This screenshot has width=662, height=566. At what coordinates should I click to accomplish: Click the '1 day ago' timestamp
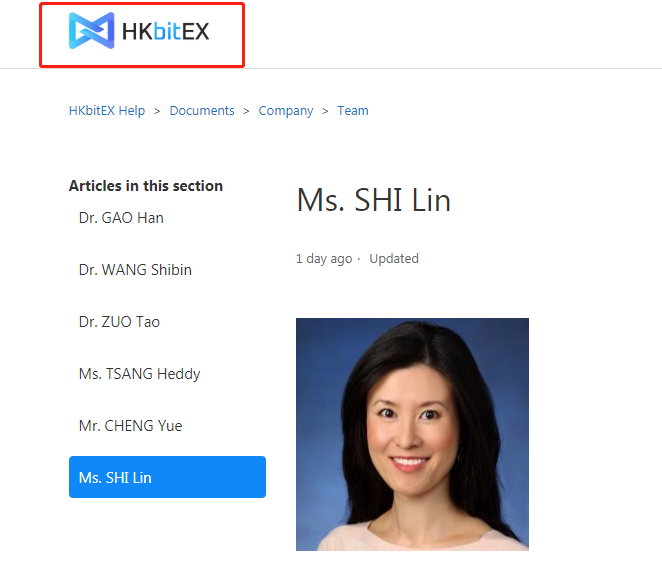tap(324, 259)
